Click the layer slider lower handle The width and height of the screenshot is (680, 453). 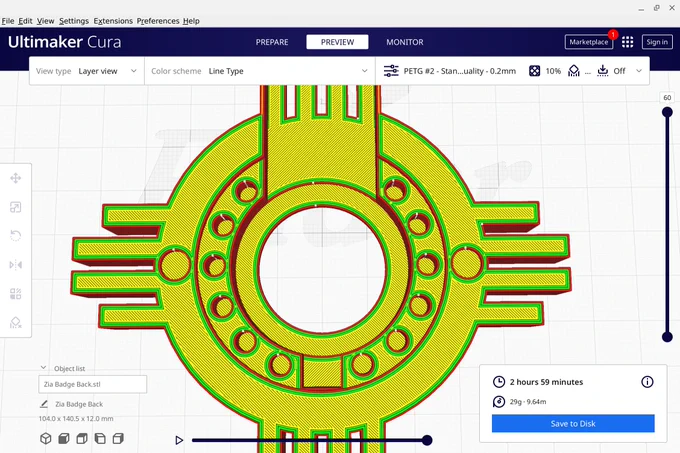pos(667,336)
